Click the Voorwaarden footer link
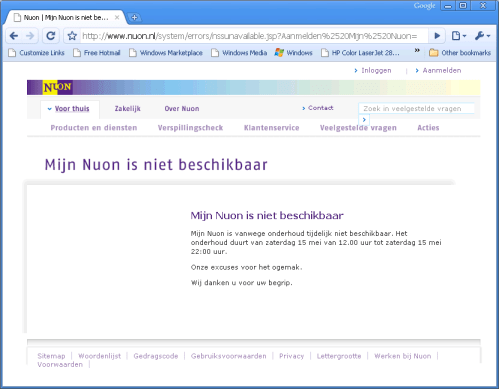The width and height of the screenshot is (499, 389). tap(60, 365)
